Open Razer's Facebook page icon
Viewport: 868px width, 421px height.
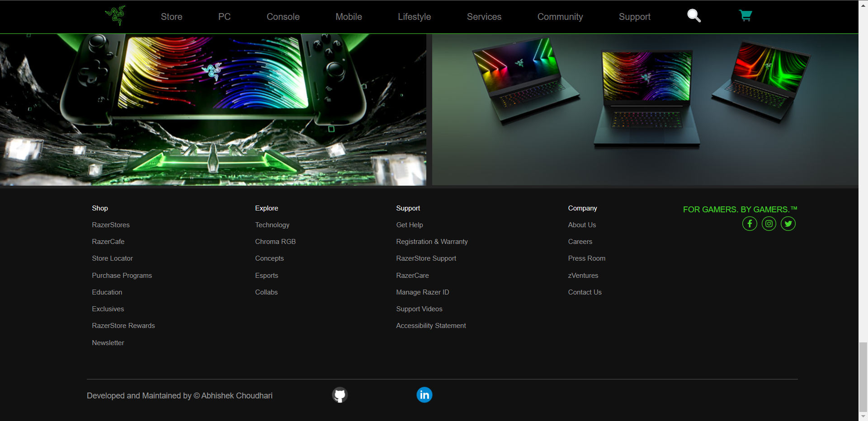749,223
